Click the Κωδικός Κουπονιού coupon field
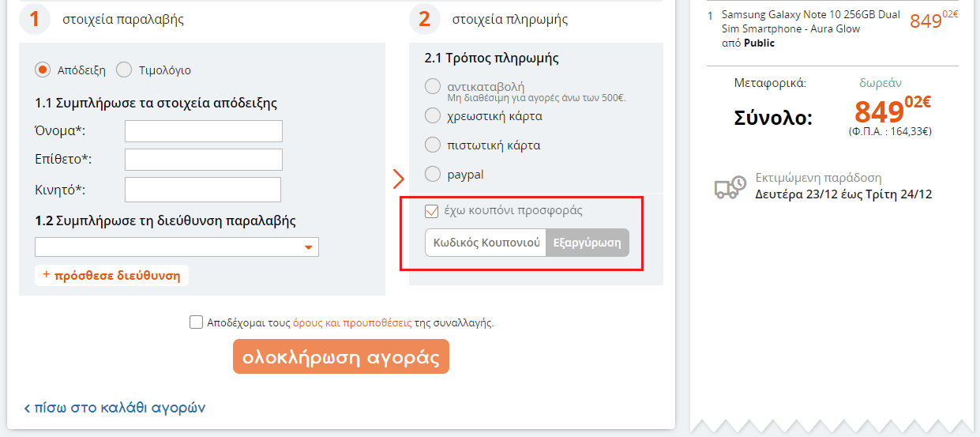This screenshot has width=980, height=437. click(486, 243)
